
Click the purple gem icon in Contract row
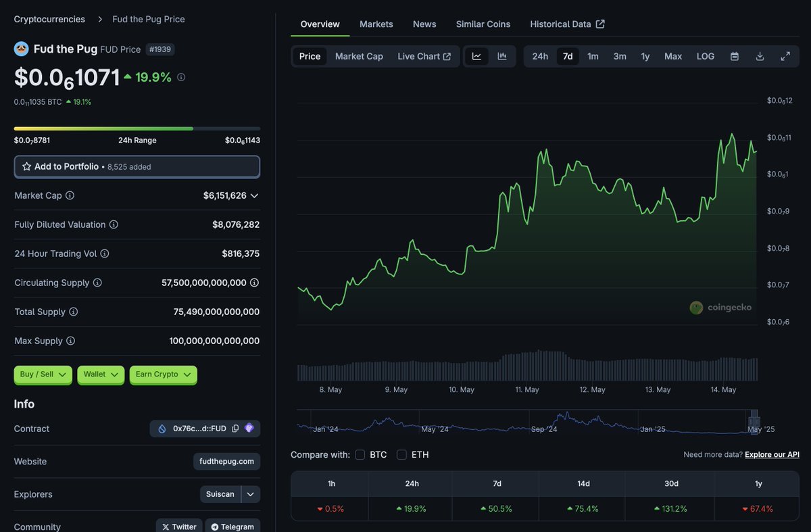pyautogui.click(x=249, y=429)
